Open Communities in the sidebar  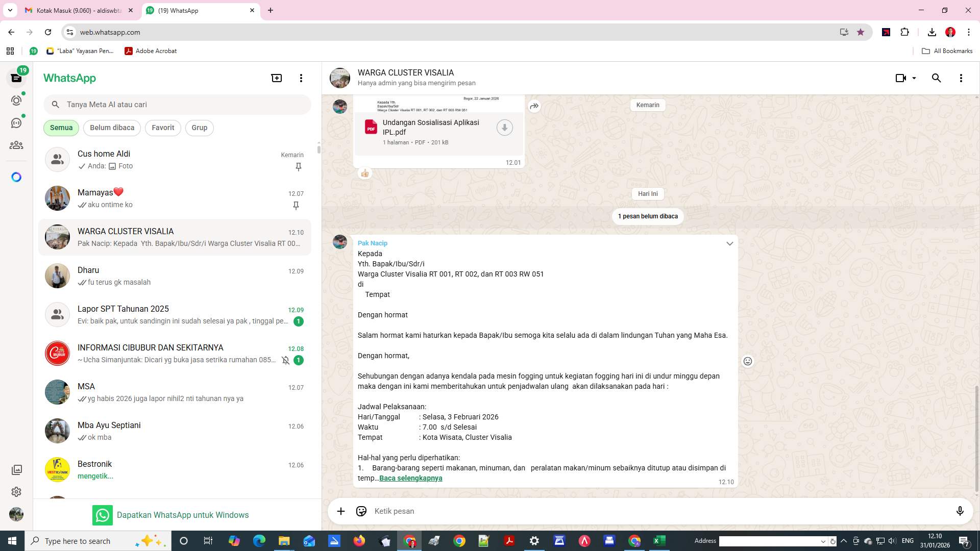point(16,145)
